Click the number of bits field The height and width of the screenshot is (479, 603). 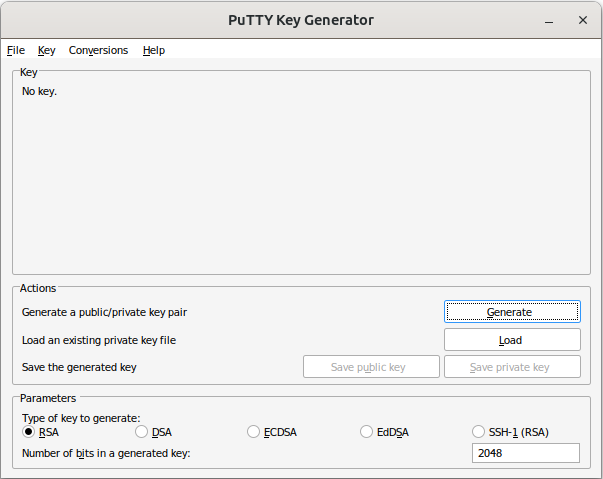tap(526, 453)
